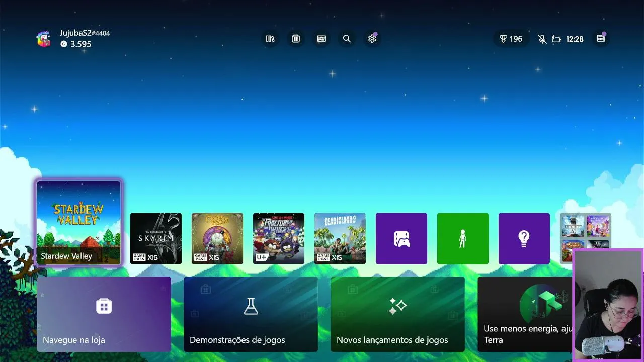This screenshot has height=362, width=644.
Task: Open the purple controller tile
Action: pyautogui.click(x=401, y=238)
